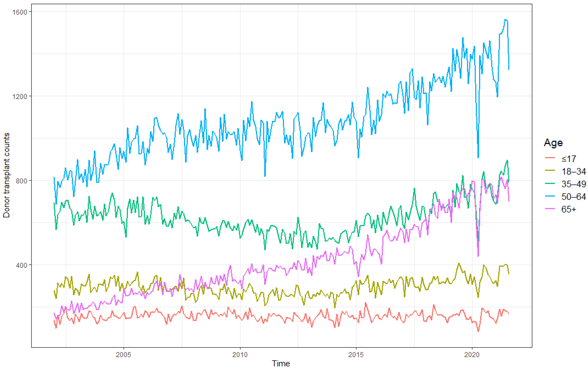Click the 65+ magenta legend line
The width and height of the screenshot is (588, 369).
(x=550, y=209)
